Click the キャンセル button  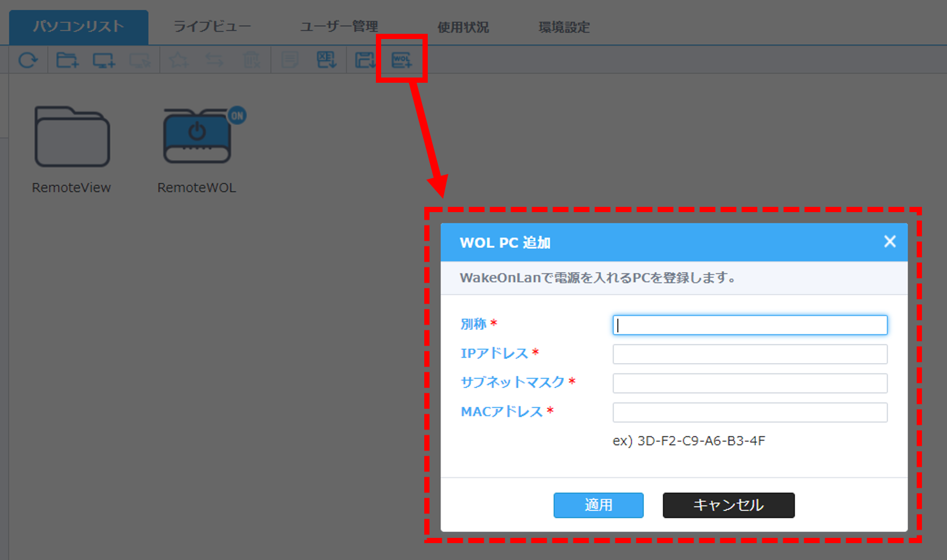pos(728,505)
